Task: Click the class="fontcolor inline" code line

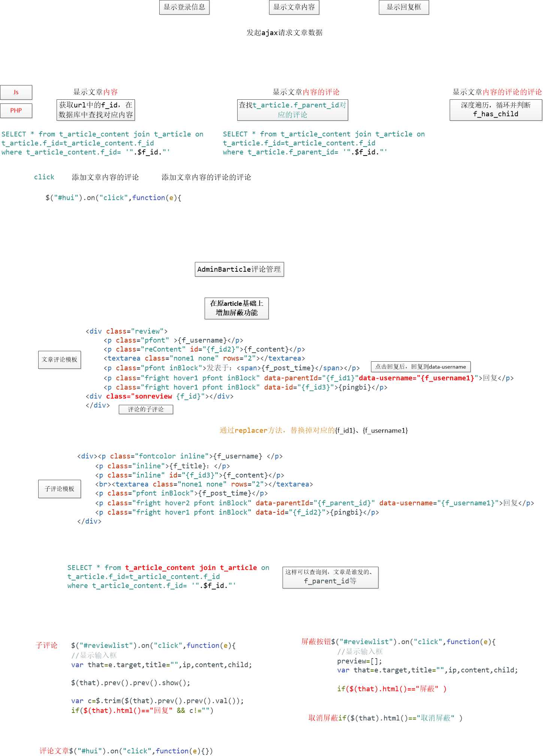Action: 180,456
